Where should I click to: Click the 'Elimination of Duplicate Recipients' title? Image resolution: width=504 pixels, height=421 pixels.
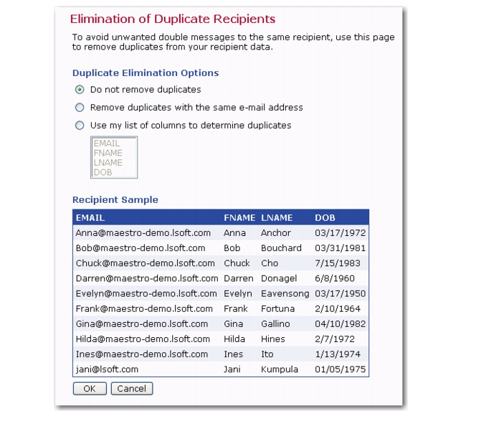click(173, 19)
